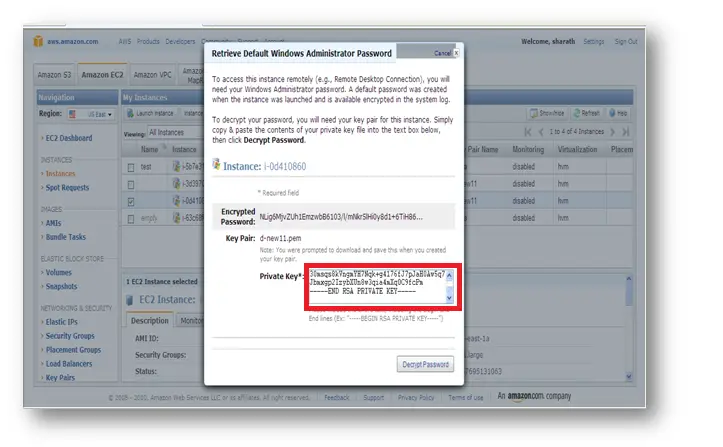Go to first page of instances
Screen dimensions: 723x447
528,132
